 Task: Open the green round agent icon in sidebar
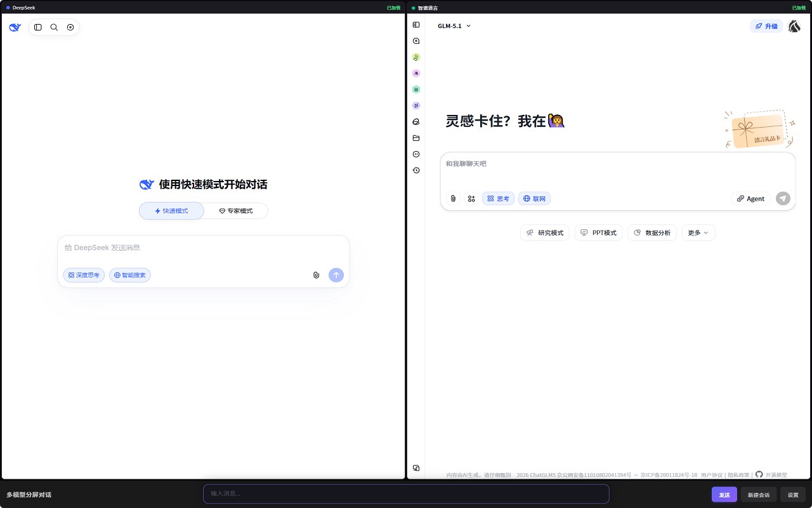[416, 57]
